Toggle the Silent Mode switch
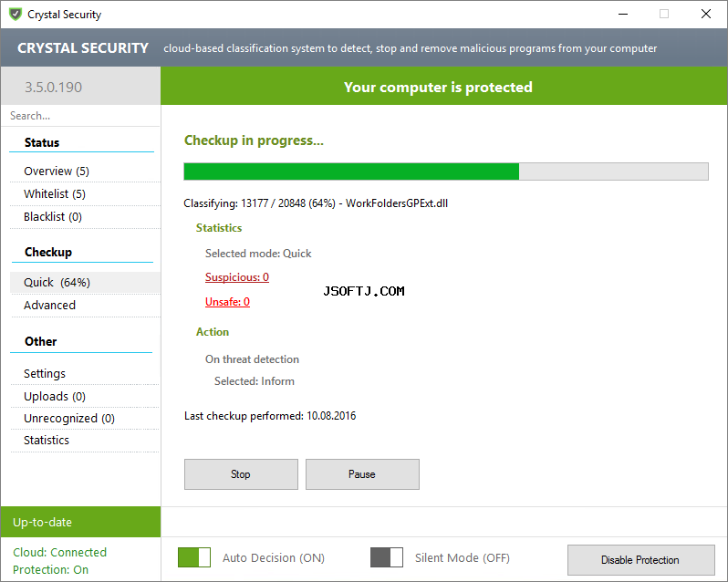Viewport: 728px width, 582px height. click(x=386, y=557)
